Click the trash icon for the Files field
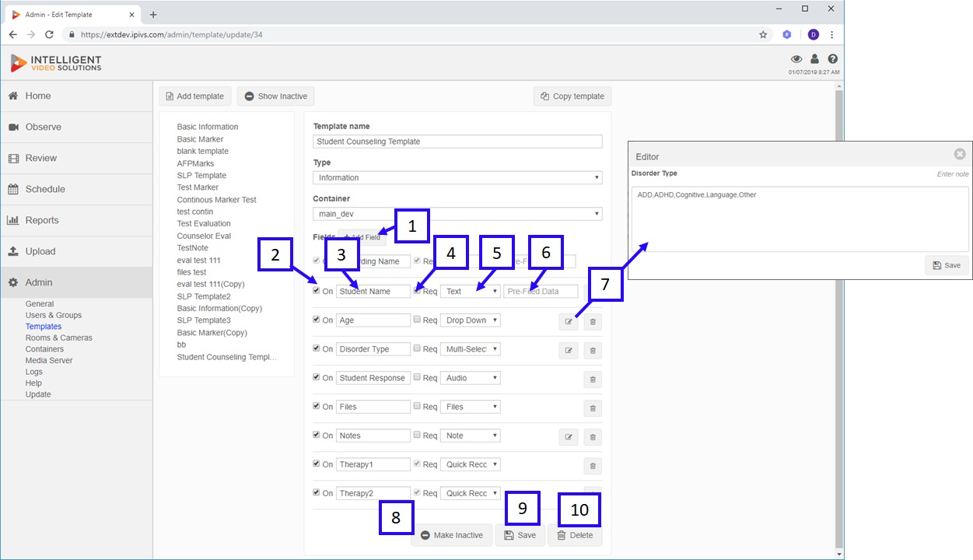Image resolution: width=973 pixels, height=560 pixels. tap(593, 408)
